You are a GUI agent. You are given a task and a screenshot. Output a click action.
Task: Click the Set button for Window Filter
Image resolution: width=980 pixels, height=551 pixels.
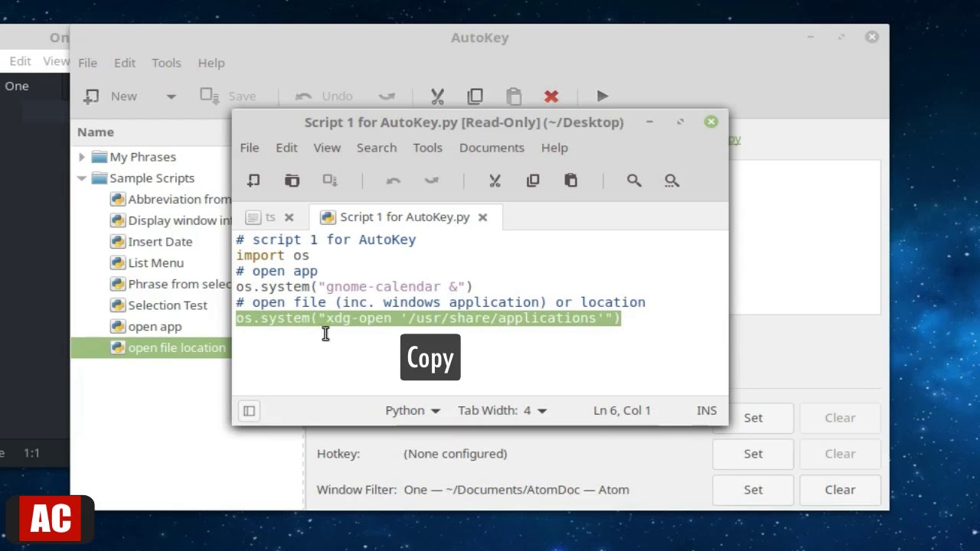click(753, 490)
